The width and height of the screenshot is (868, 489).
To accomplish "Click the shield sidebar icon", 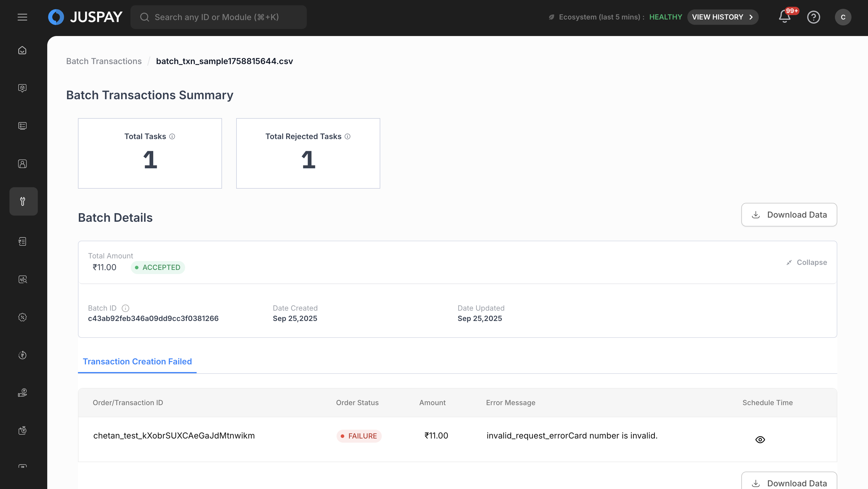I will pyautogui.click(x=22, y=88).
